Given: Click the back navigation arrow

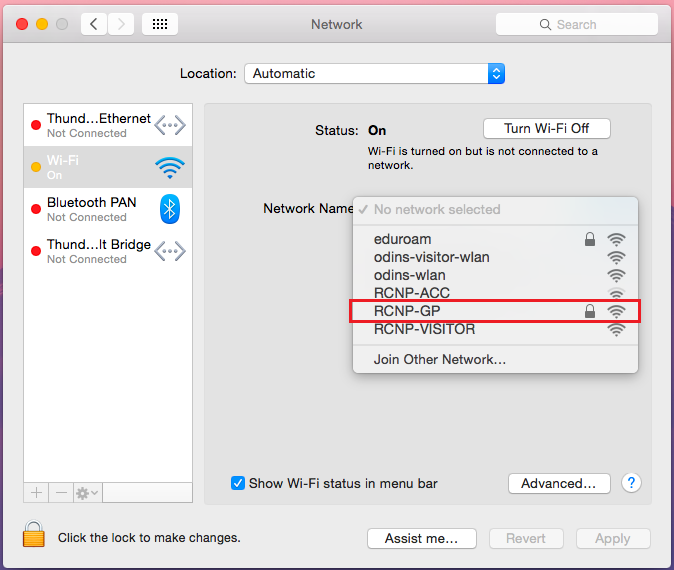Looking at the screenshot, I should [94, 24].
